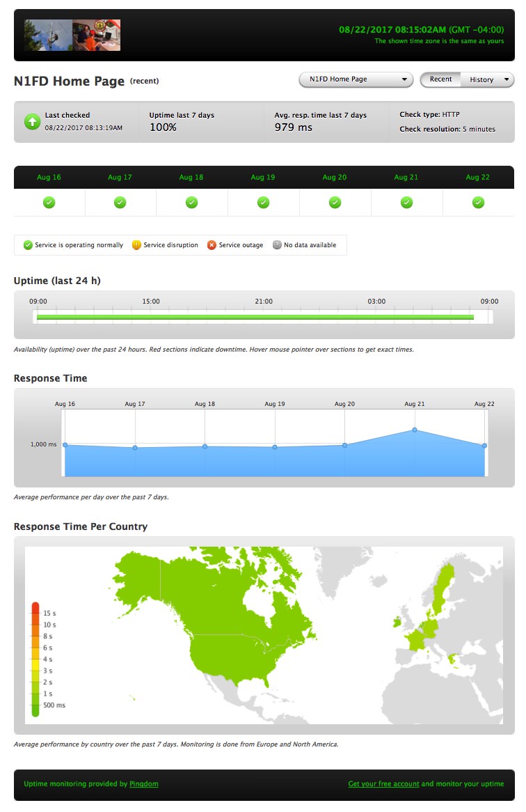
Task: Click the 21:00 uptime time label
Action: coord(264,302)
